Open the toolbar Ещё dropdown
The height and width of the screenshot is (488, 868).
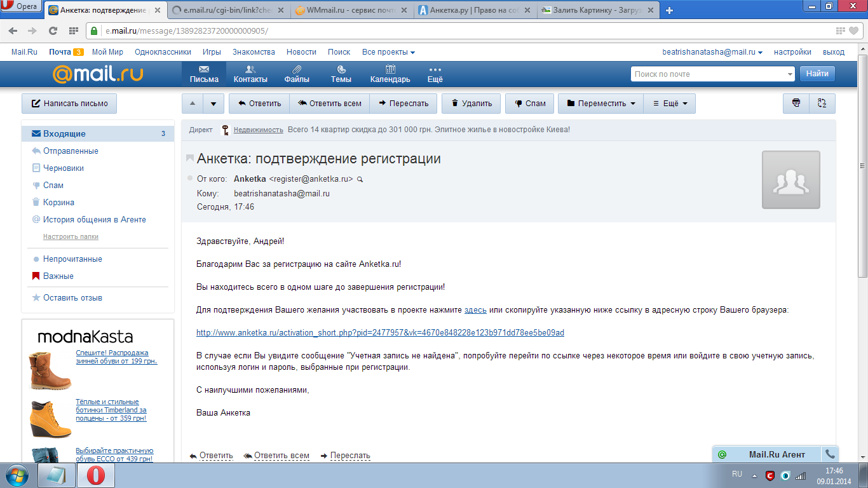tap(670, 104)
